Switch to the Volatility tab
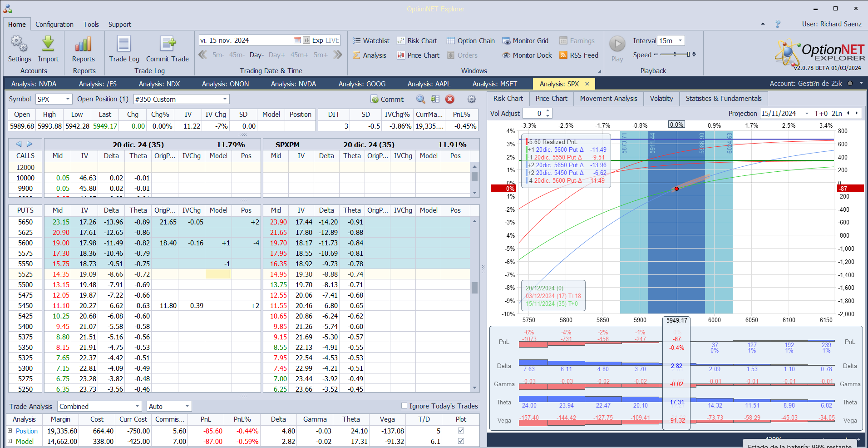868x448 pixels. (x=661, y=99)
